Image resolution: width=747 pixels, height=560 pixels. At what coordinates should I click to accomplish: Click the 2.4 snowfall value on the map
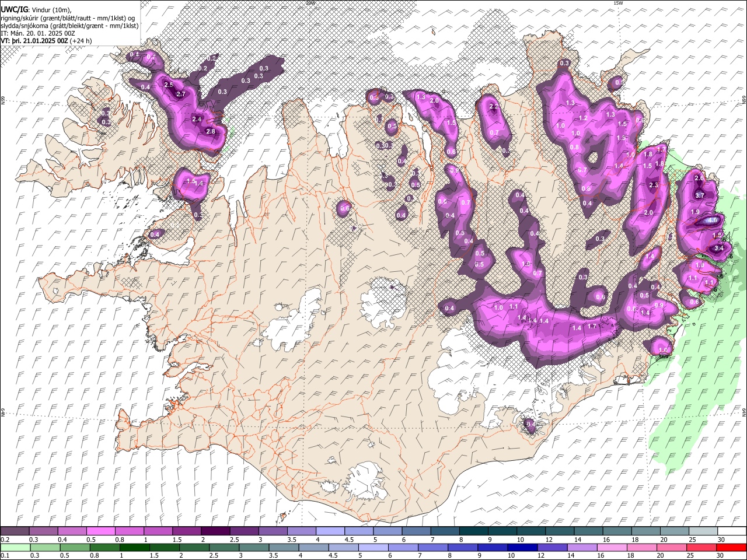click(x=197, y=119)
